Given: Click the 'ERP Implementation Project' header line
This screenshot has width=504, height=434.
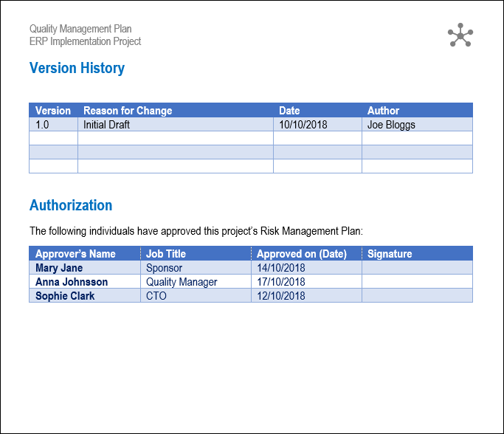Looking at the screenshot, I should [85, 41].
